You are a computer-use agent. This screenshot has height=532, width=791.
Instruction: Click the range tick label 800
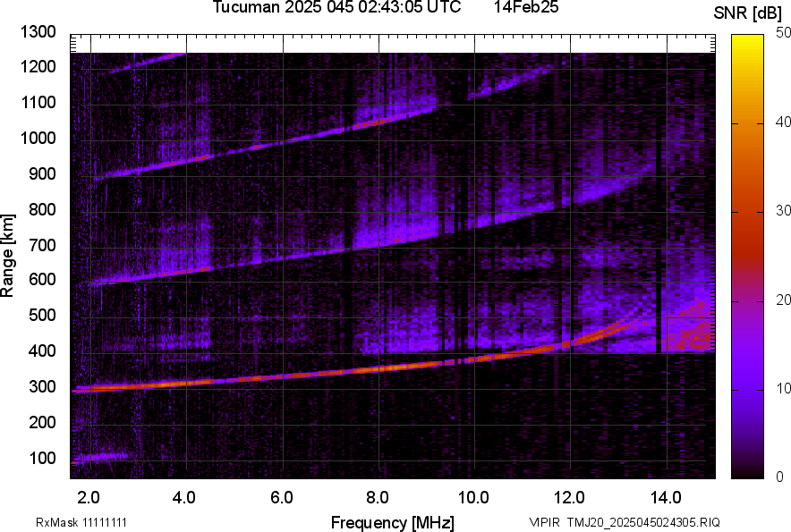(42, 209)
